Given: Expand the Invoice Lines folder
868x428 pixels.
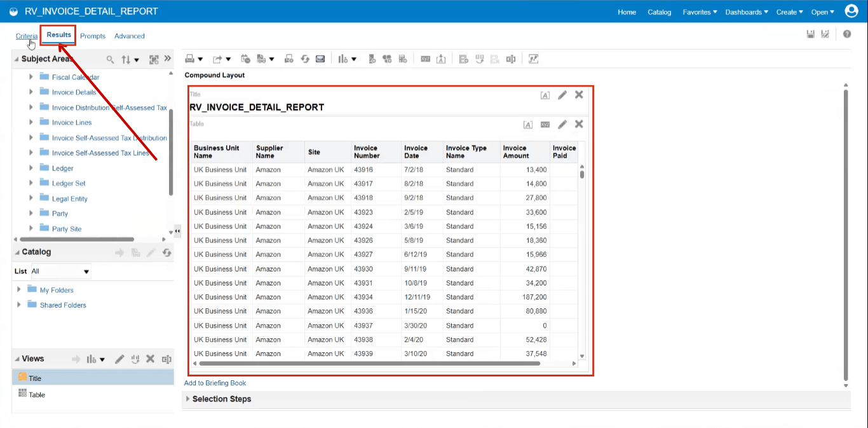Looking at the screenshot, I should pyautogui.click(x=30, y=122).
